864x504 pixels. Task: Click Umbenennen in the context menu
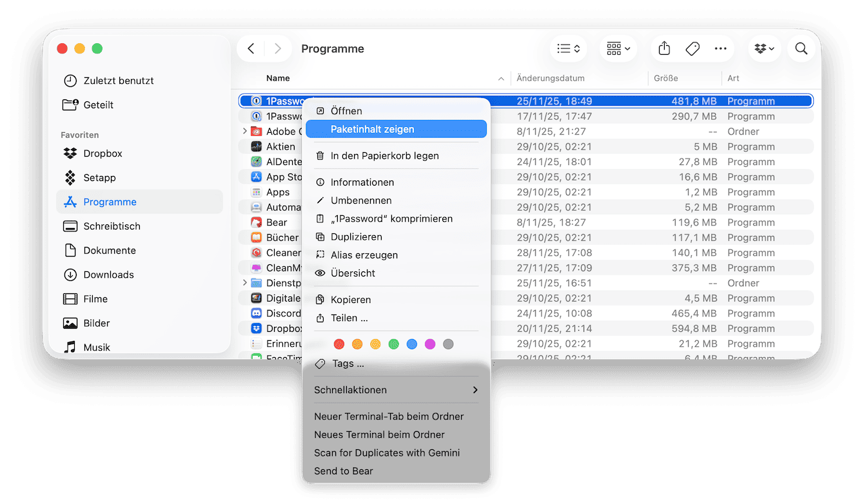pyautogui.click(x=360, y=200)
